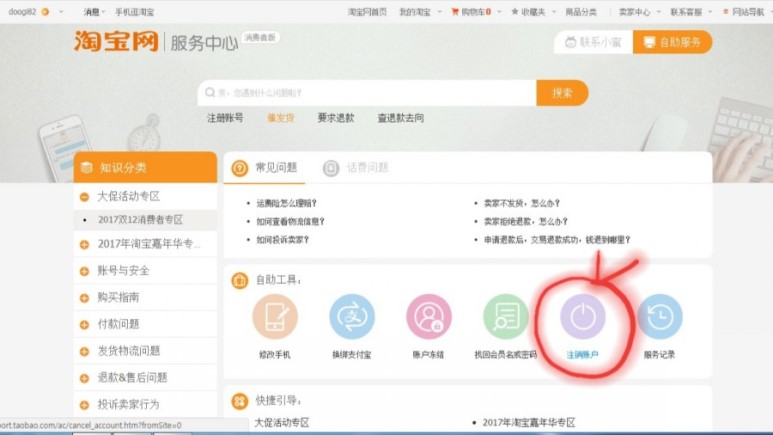Click the 自助服务 button
773x435 pixels.
coord(672,42)
